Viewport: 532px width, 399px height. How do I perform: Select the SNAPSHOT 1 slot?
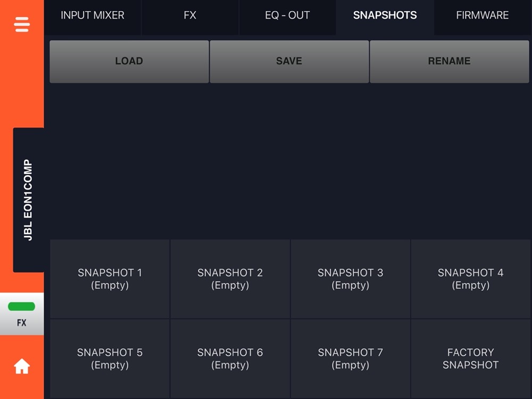[x=110, y=279]
